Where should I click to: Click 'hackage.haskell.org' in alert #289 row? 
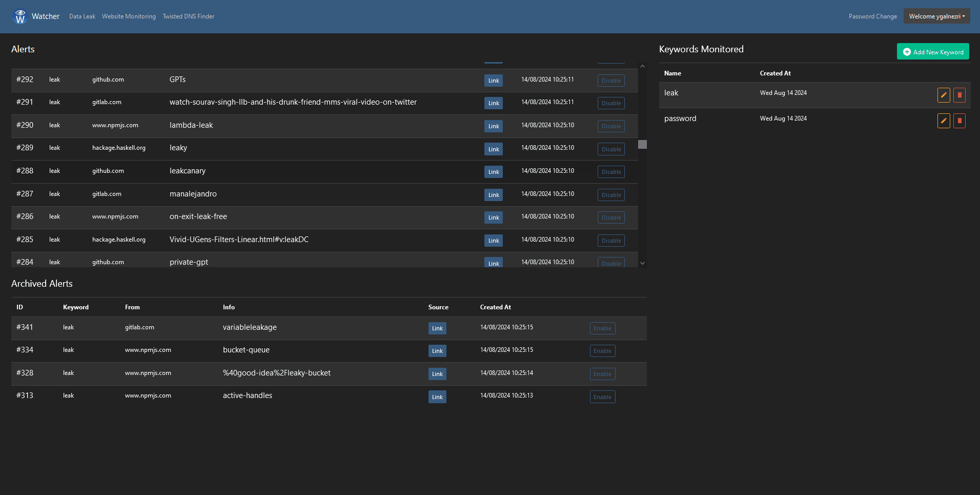click(x=119, y=148)
